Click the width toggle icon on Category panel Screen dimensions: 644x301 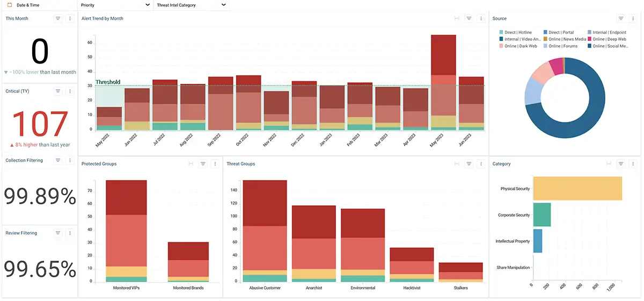coord(609,164)
